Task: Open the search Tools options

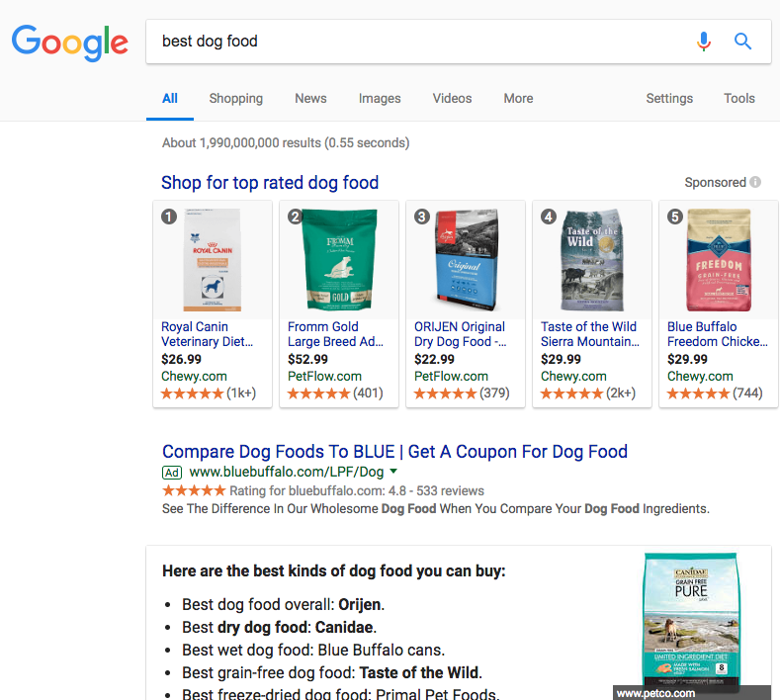Action: coord(738,98)
